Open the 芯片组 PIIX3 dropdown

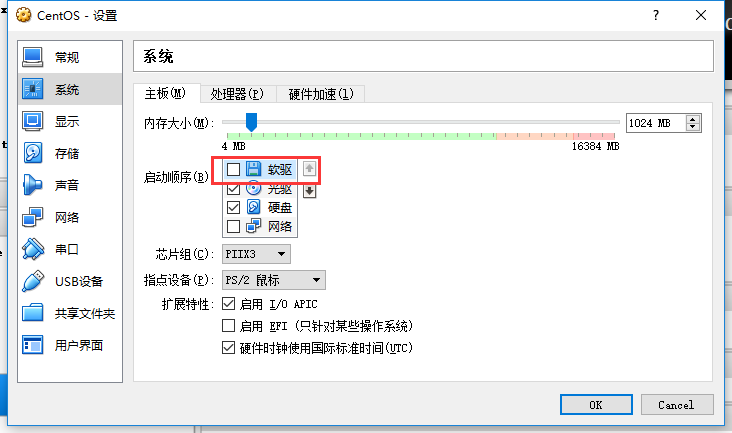point(256,254)
